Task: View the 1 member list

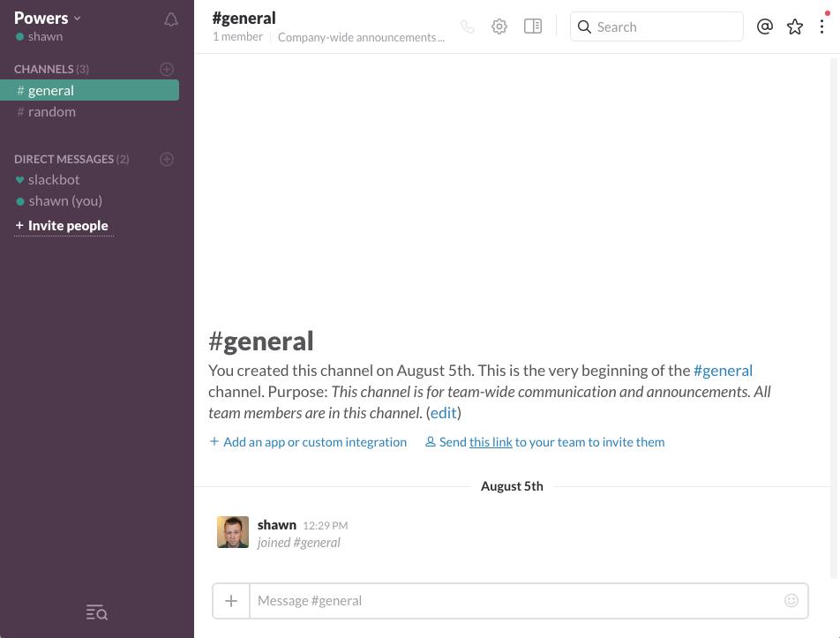Action: pos(237,37)
